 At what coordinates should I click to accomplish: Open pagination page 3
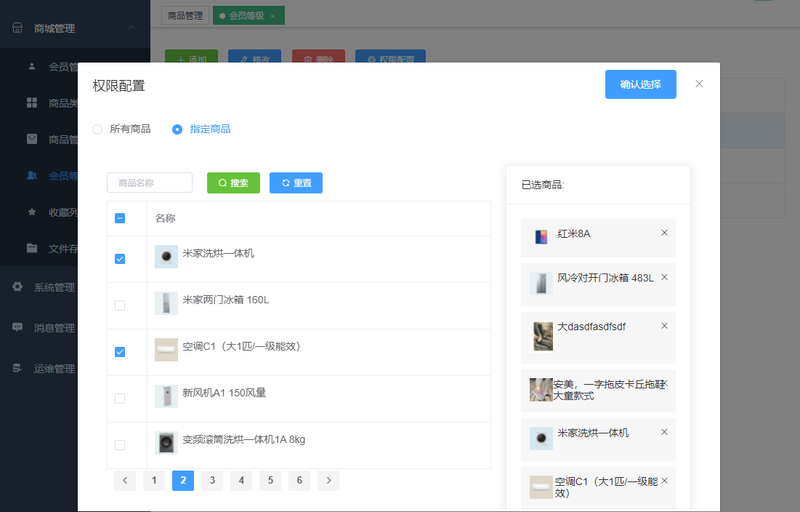pyautogui.click(x=212, y=480)
